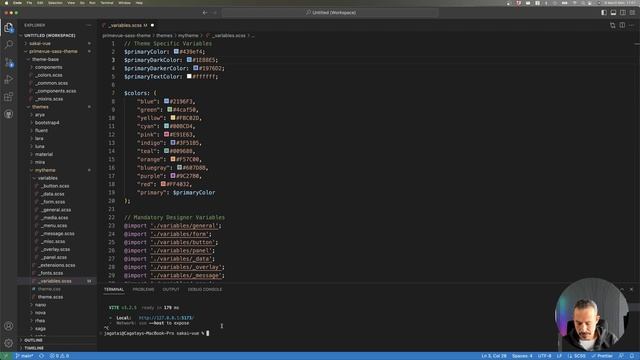Open the File menu in menu bar
The height and width of the screenshot is (360, 640).
pos(29,3)
